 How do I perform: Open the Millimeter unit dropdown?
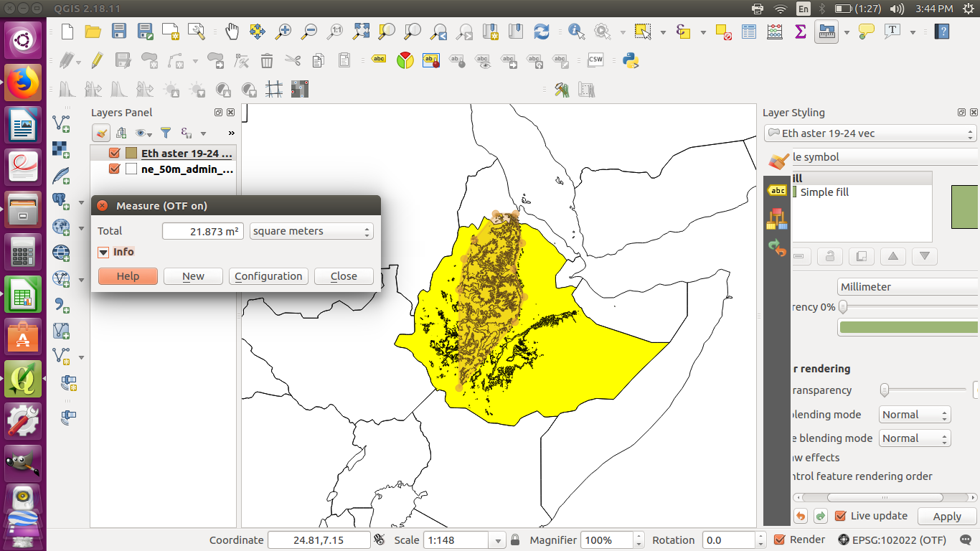(x=908, y=286)
